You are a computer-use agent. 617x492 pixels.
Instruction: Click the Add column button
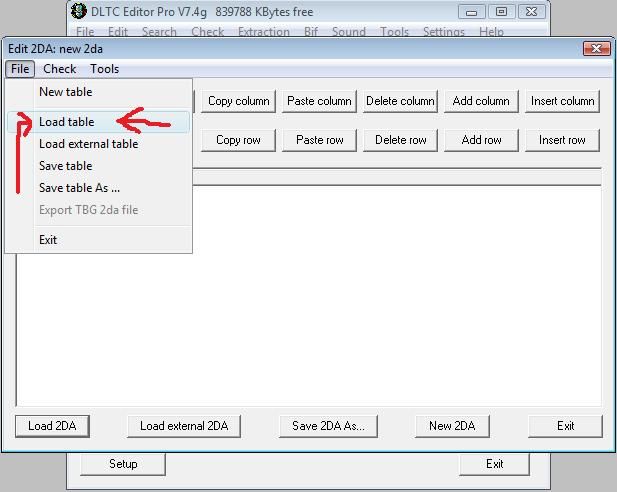[481, 101]
